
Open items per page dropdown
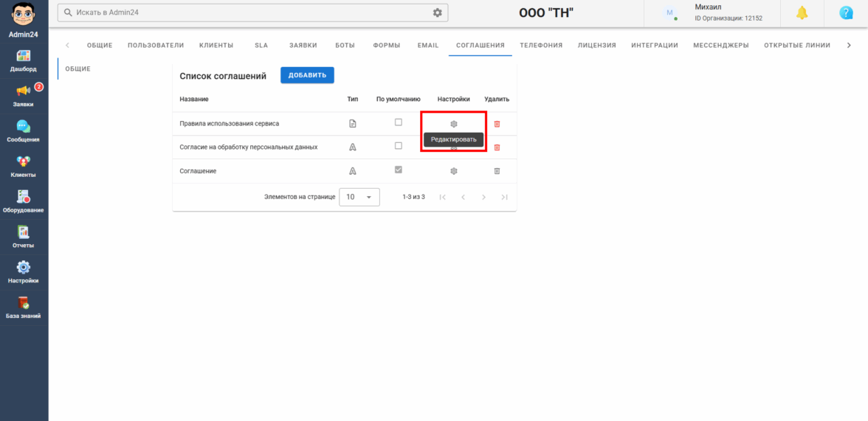359,197
